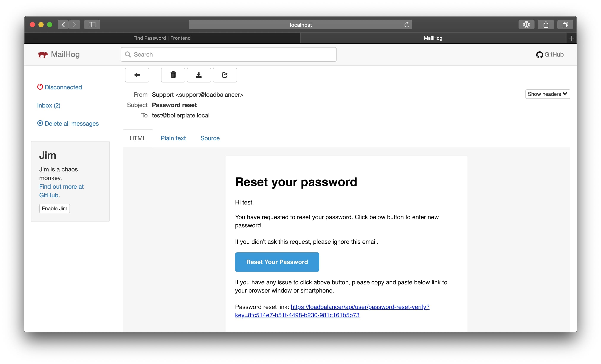Delete this message with trash icon
Screen dimensions: 601x364
(173, 75)
